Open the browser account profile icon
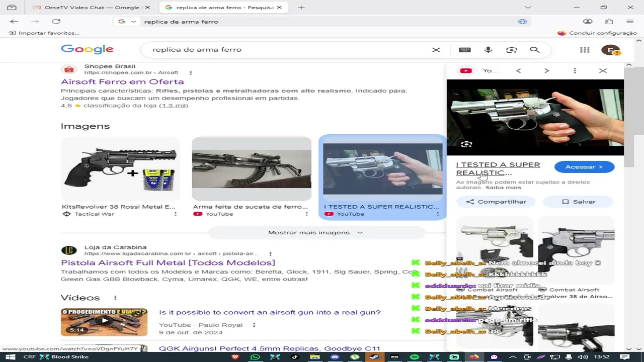The height and width of the screenshot is (362, 644). (588, 22)
